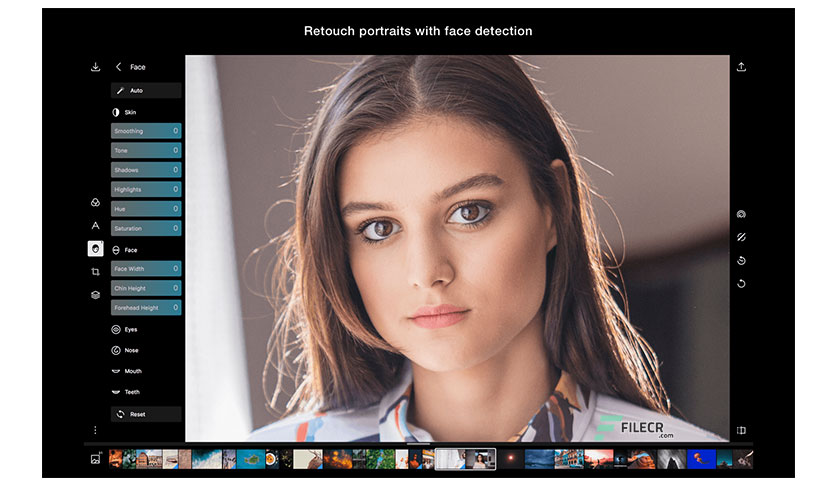Select the highlighted Face retouch tool icon

95,248
